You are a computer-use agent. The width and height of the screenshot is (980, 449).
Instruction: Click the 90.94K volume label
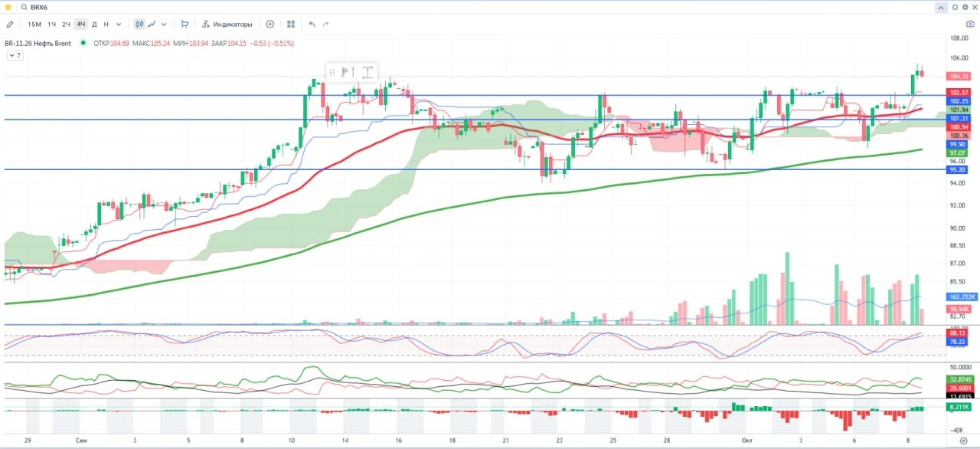pos(960,309)
